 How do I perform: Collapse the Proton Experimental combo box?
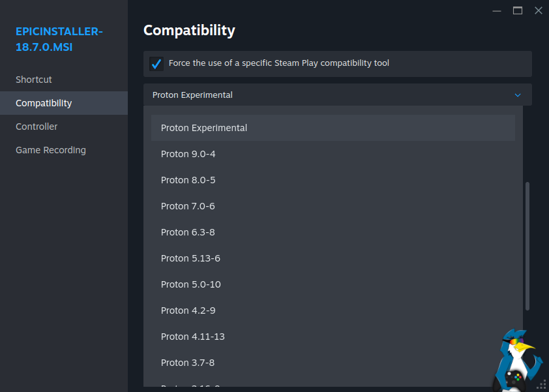[337, 95]
